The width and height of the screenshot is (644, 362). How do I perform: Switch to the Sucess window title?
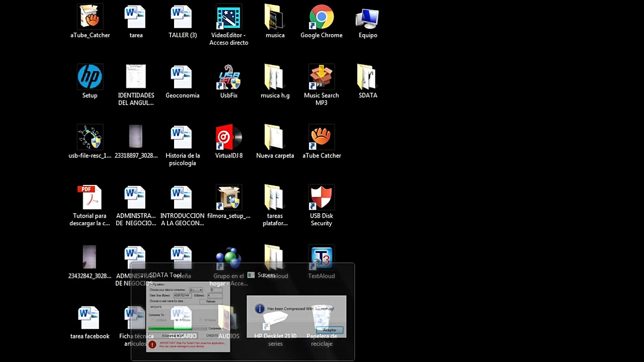coord(266,275)
